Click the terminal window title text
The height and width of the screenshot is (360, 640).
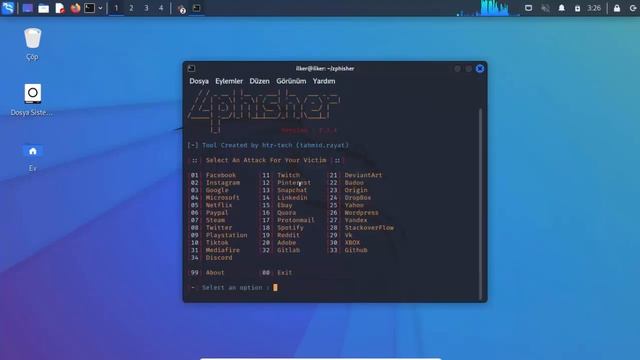[x=325, y=69]
